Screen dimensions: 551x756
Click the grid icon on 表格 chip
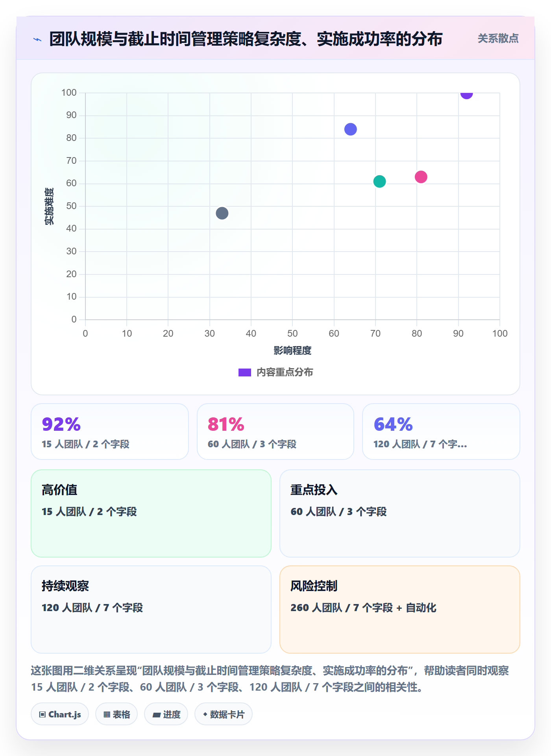point(107,715)
